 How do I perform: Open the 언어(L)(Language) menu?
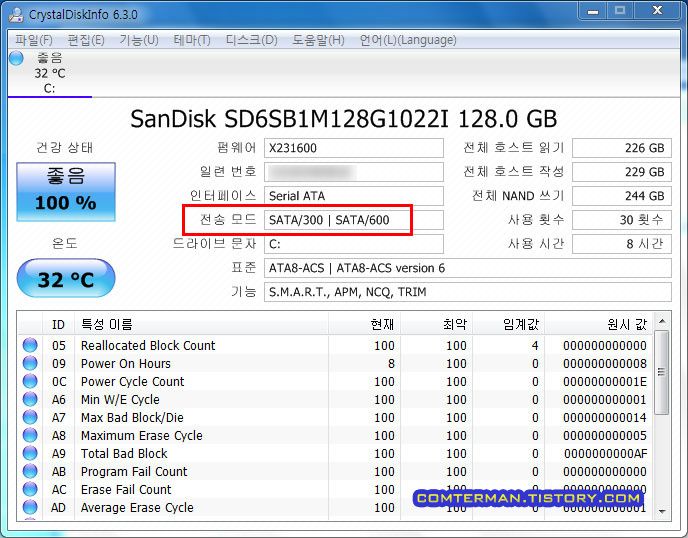pos(408,40)
